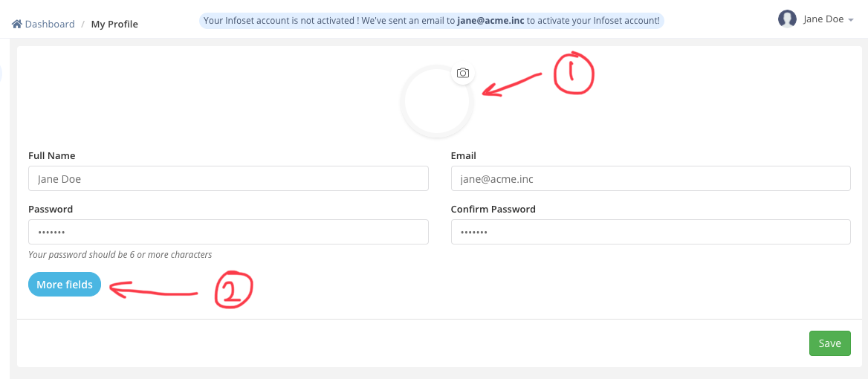The image size is (868, 379).
Task: Click jane@acme.inc in the activation banner
Action: click(x=490, y=21)
